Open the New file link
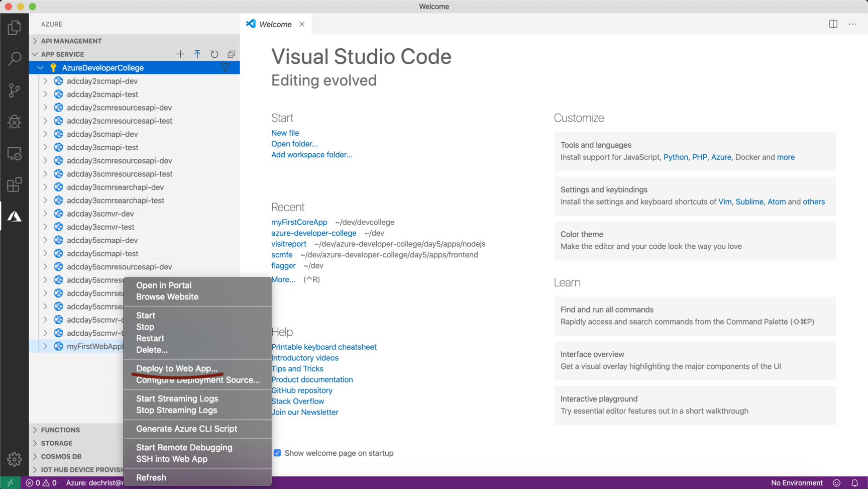 (285, 133)
